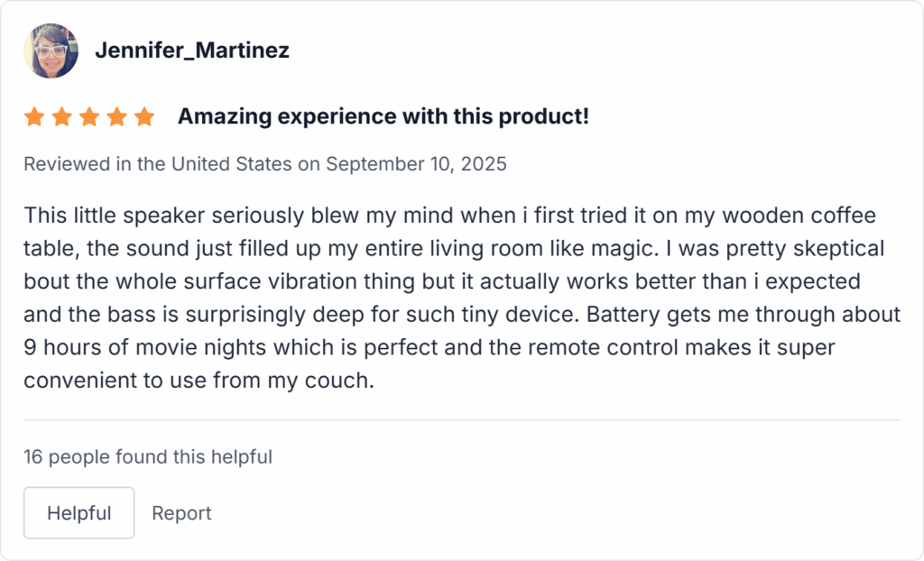Viewport: 924px width, 561px height.
Task: Click Jennifer_Martinez's profile avatar
Action: pos(51,51)
